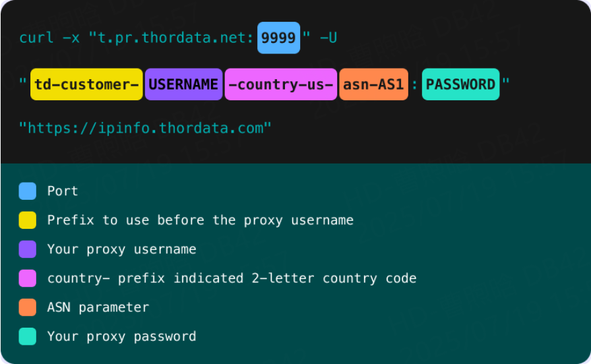Click the highlighted 9999 port value
This screenshot has height=364, width=591.
pyautogui.click(x=278, y=38)
